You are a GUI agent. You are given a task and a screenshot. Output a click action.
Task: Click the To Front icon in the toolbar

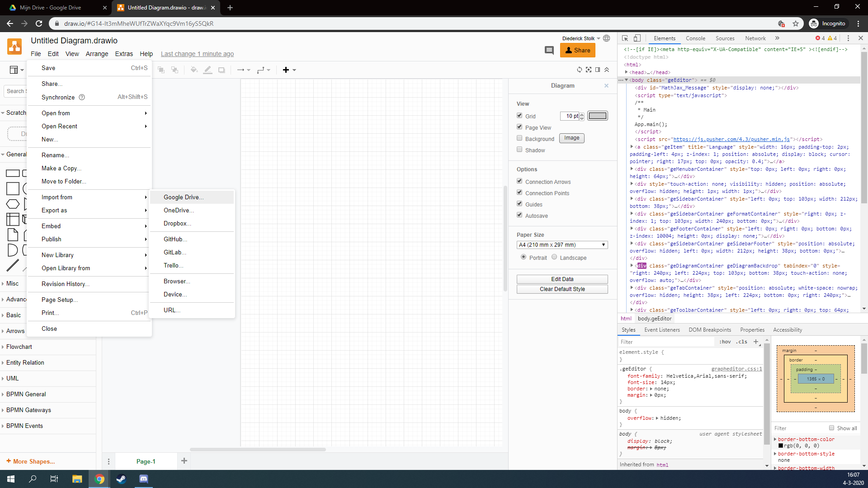pyautogui.click(x=160, y=70)
